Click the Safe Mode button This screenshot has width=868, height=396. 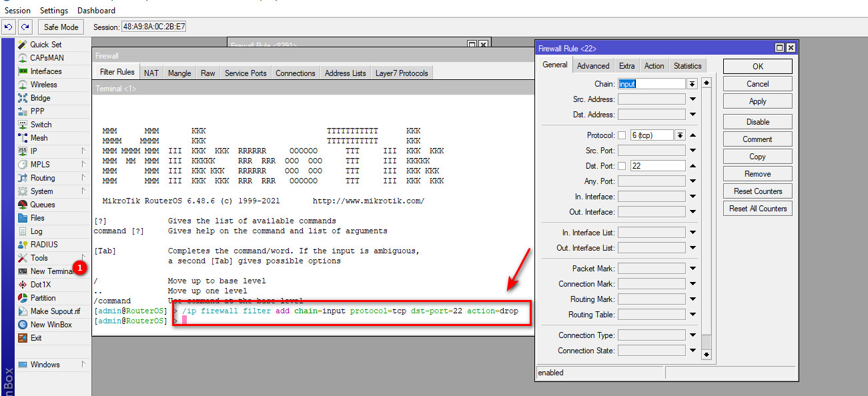click(61, 27)
